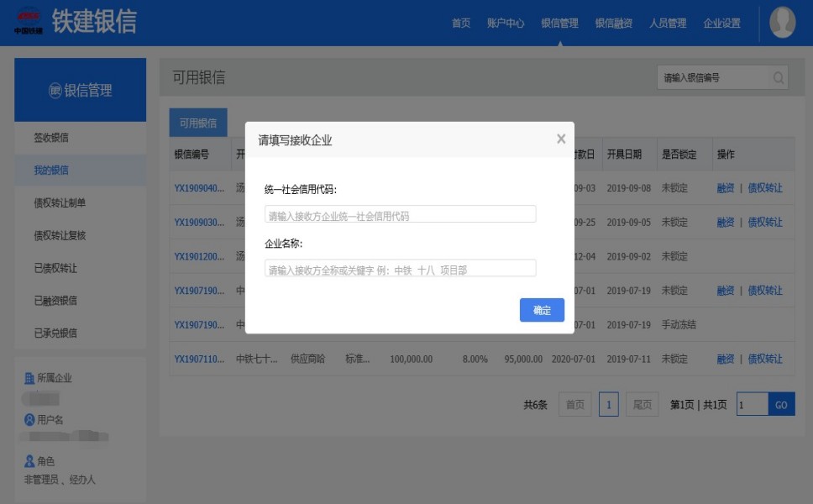Open 签收银信 in the sidebar
Viewport: 813px width, 504px height.
point(50,138)
